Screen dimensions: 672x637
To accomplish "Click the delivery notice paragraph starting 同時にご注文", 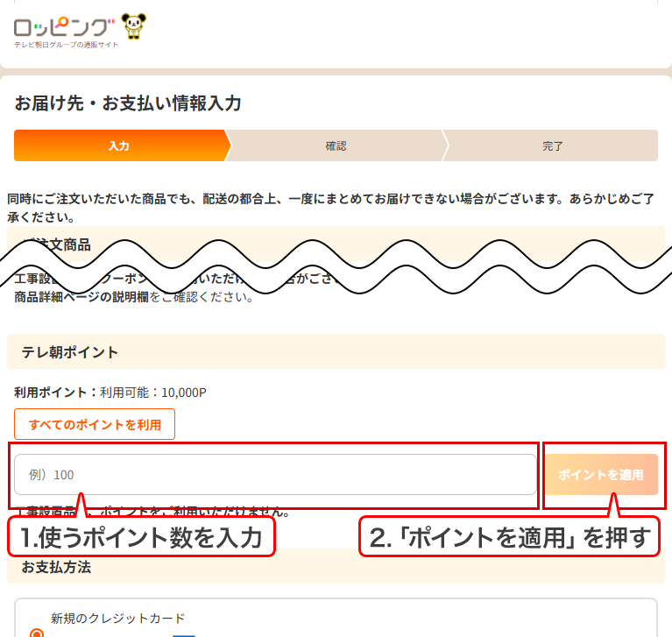I will (x=329, y=208).
